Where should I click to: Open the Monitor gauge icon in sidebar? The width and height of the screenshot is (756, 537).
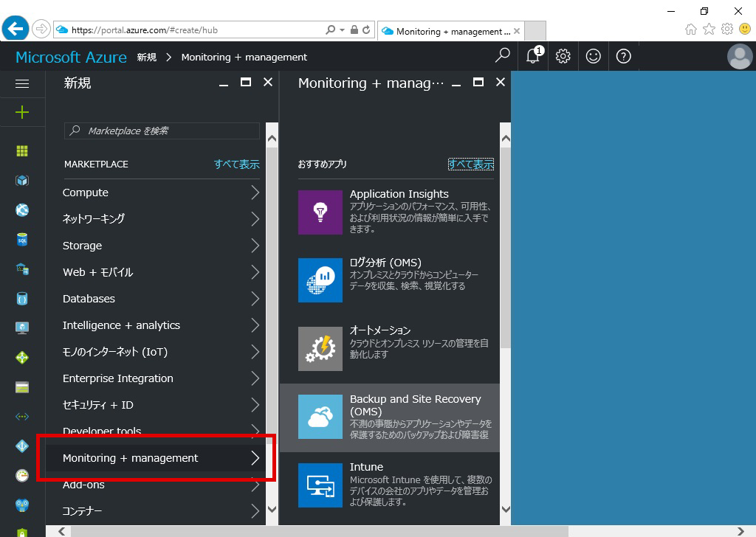pos(22,475)
